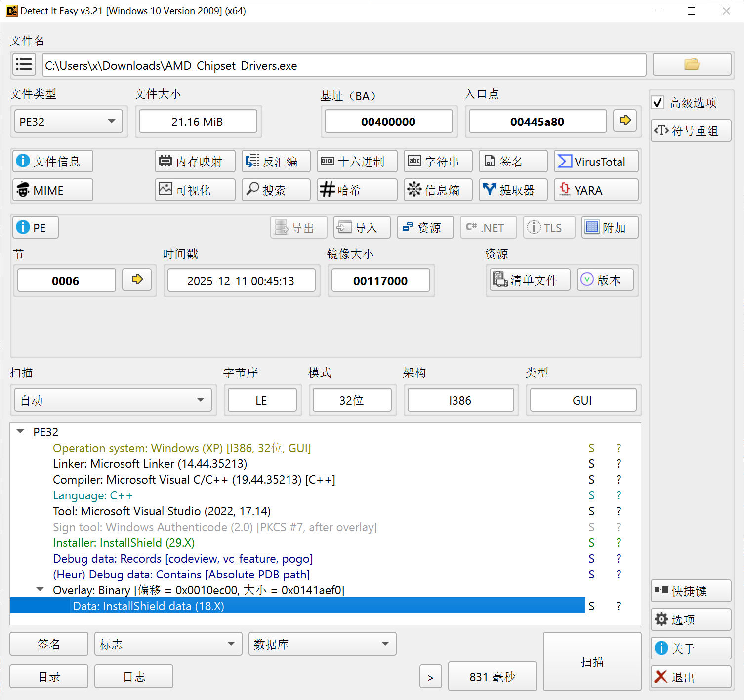
Task: Click the 扫描 scan button
Action: tap(592, 662)
